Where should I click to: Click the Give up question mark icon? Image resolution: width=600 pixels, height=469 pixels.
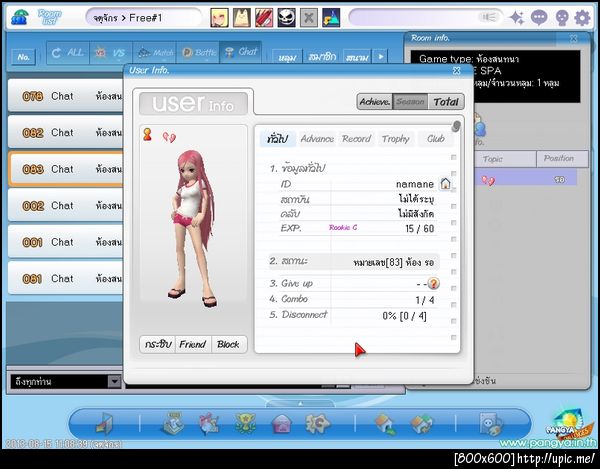[x=433, y=283]
